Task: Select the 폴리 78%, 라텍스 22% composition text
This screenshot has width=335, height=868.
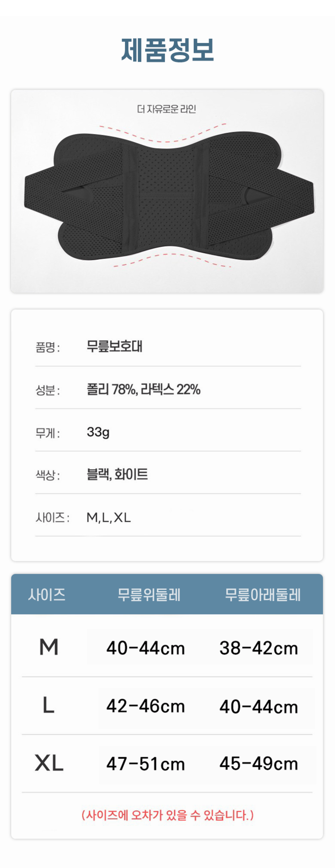Action: pyautogui.click(x=143, y=390)
